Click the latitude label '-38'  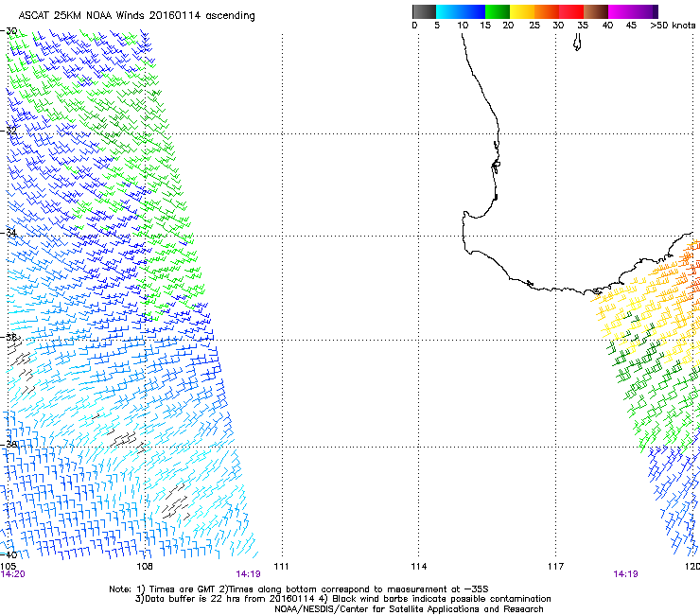coord(9,445)
